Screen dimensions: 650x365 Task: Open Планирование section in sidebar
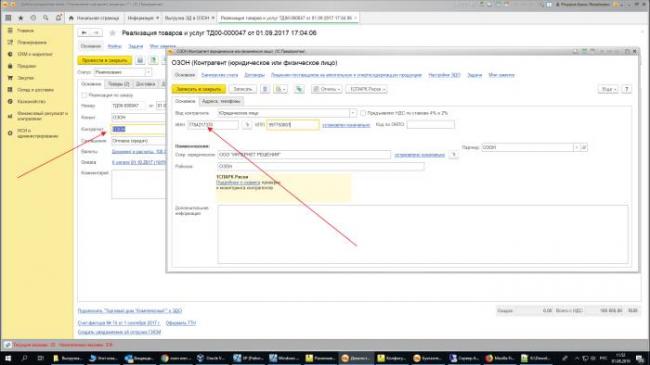click(x=32, y=42)
